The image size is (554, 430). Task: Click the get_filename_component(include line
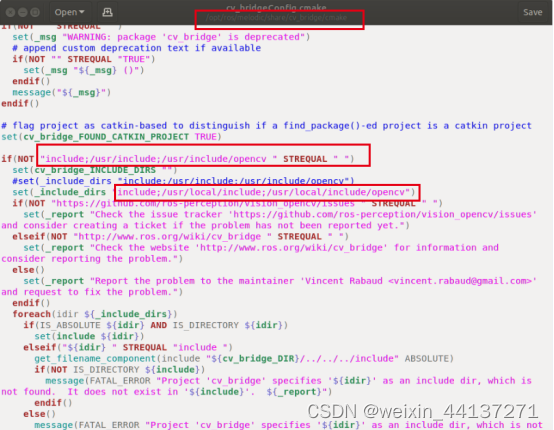244,359
